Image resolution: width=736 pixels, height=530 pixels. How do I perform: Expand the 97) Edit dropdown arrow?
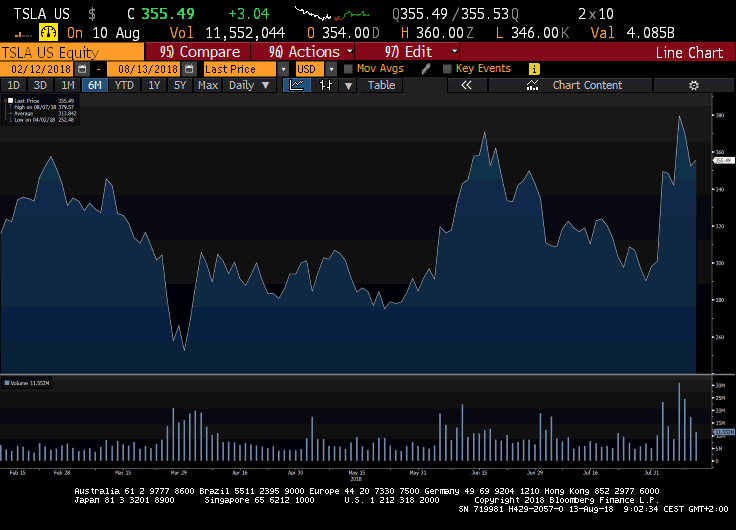pos(454,51)
